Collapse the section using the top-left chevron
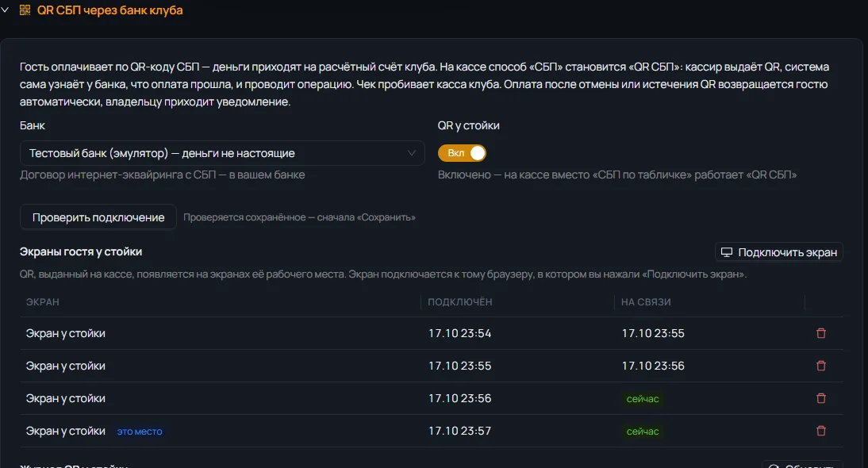This screenshot has height=468, width=868. [5, 10]
